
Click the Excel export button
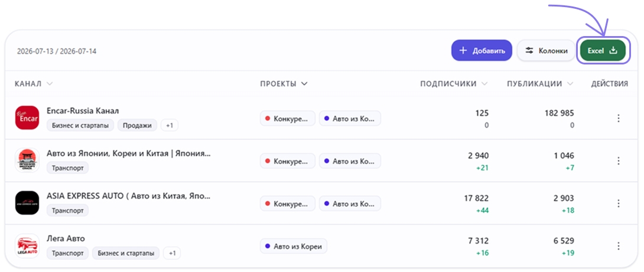(603, 51)
